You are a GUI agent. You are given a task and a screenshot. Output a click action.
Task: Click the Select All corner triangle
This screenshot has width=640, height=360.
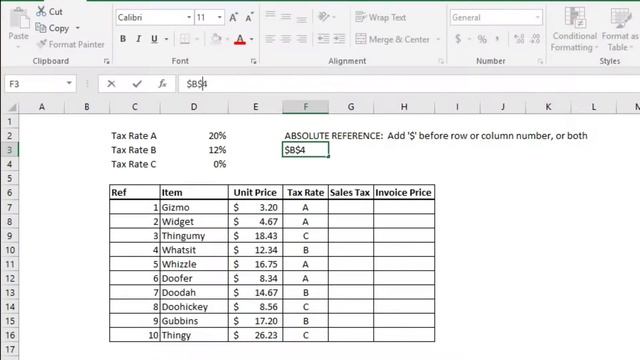pos(12,107)
